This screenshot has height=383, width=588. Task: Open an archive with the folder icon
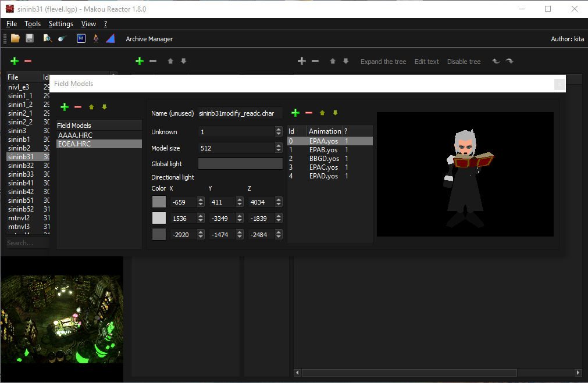coord(15,38)
